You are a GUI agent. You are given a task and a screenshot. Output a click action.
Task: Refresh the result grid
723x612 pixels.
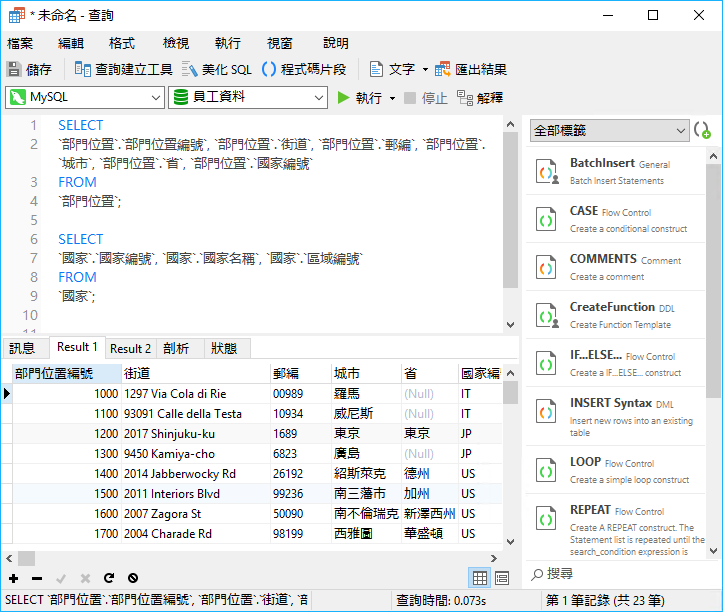(x=109, y=578)
